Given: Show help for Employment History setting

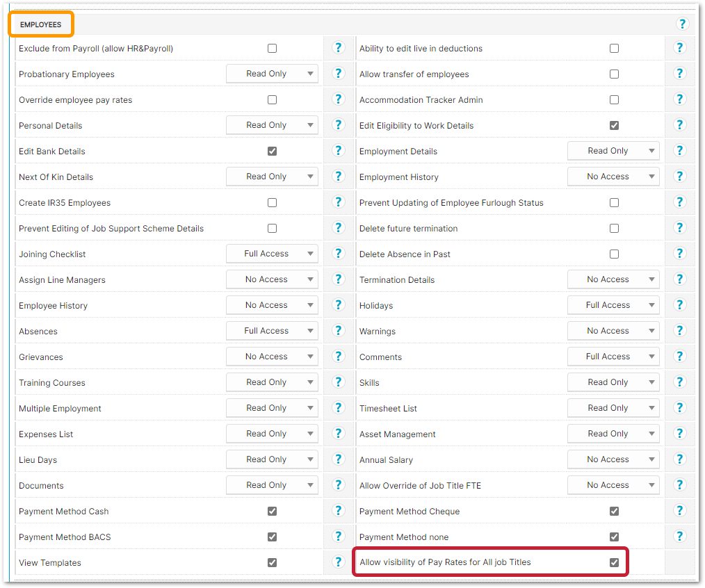Looking at the screenshot, I should [x=680, y=177].
